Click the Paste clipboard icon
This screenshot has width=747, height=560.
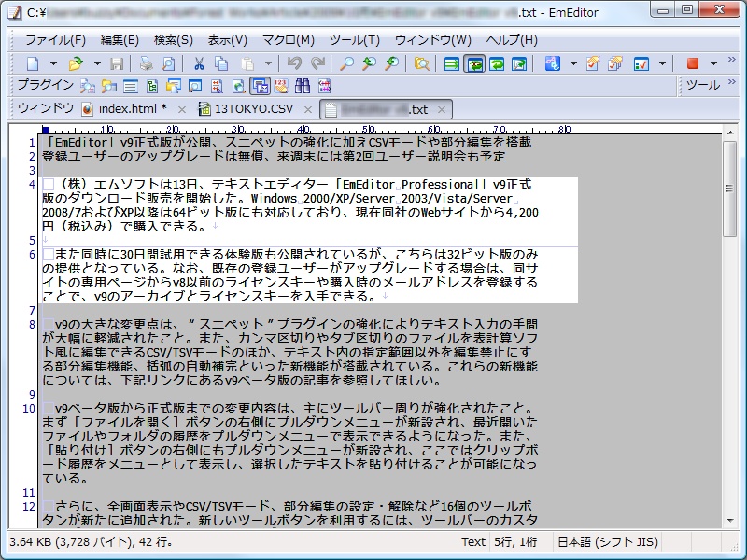[247, 63]
